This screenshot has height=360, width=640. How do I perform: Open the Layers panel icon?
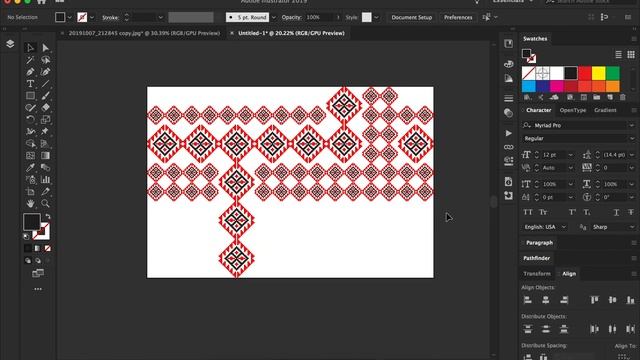click(10, 44)
